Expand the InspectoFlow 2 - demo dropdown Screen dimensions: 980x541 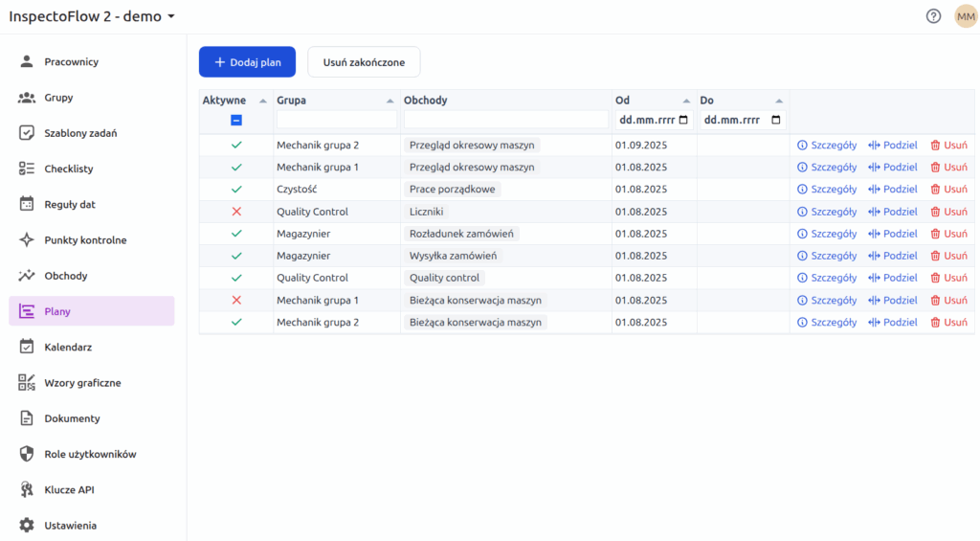[x=171, y=17]
